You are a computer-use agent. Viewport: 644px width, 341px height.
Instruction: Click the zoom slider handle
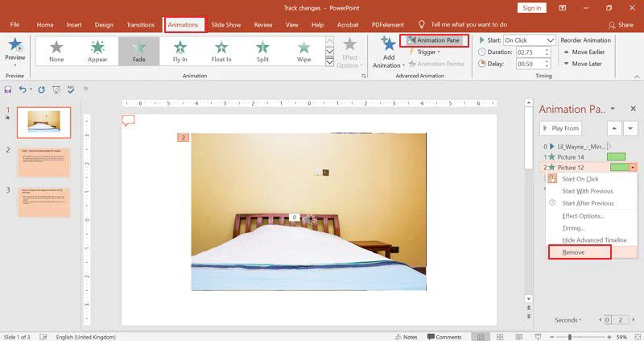point(570,337)
